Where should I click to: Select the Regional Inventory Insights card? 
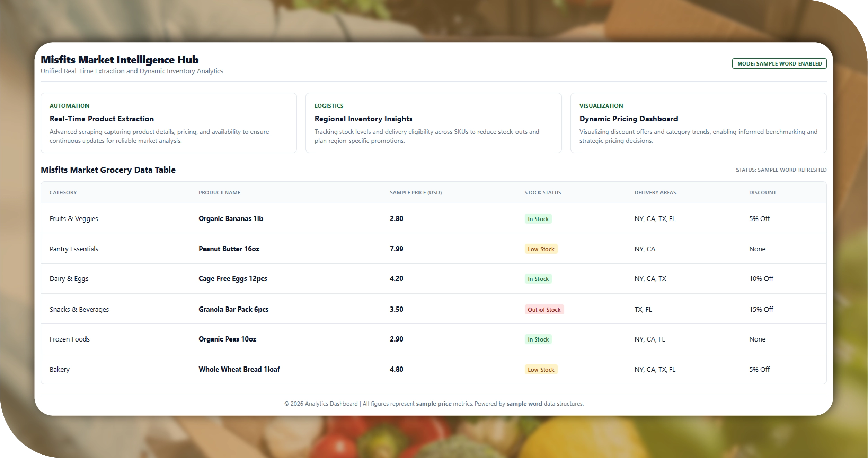[x=433, y=123]
